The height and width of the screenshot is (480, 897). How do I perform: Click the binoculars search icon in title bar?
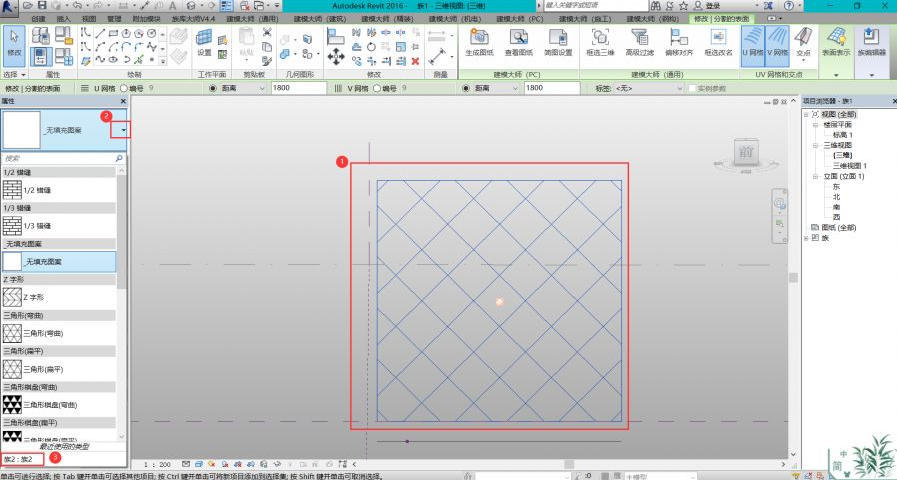click(x=656, y=6)
